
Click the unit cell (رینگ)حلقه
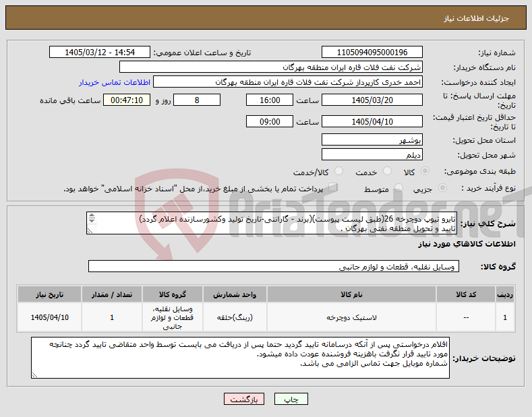coord(235,318)
